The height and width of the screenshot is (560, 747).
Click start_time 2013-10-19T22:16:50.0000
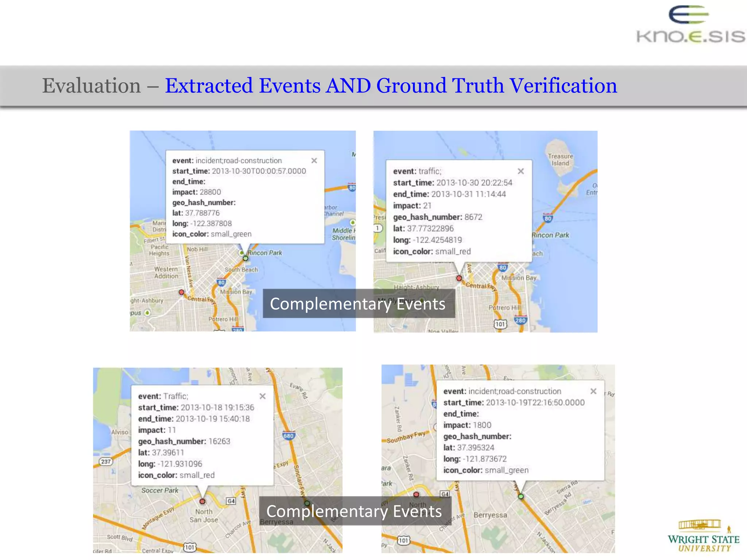pyautogui.click(x=514, y=402)
